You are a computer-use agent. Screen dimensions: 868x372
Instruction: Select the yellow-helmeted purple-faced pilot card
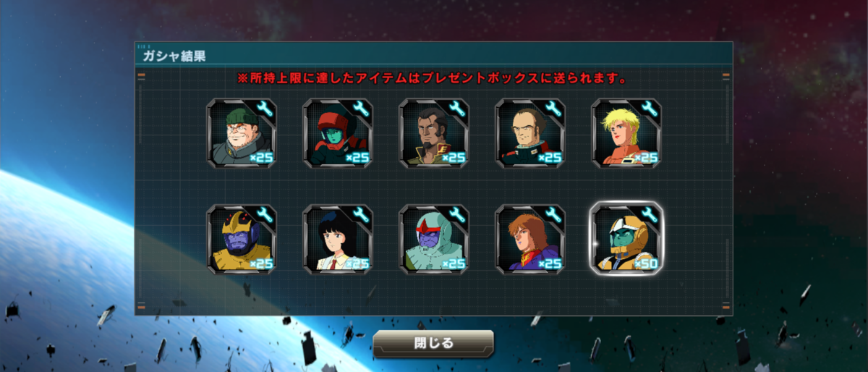coord(242,240)
